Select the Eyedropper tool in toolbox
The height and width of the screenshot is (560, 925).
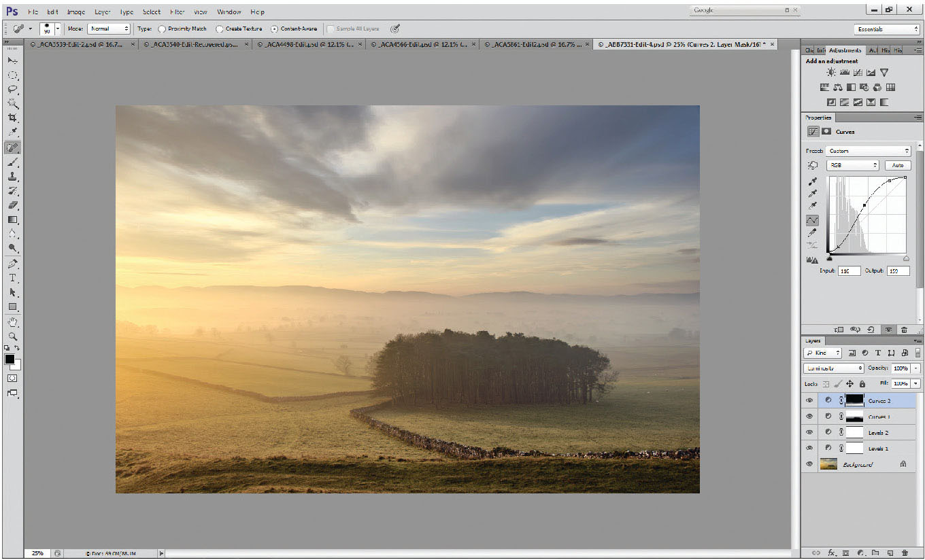pos(12,132)
